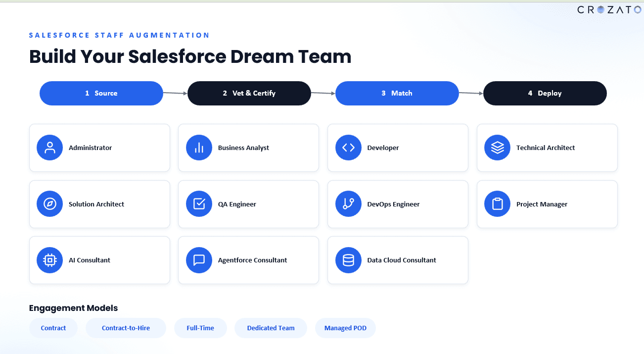Click the Data Cloud Consultant label text
Image resolution: width=644 pixels, height=354 pixels.
(x=402, y=260)
